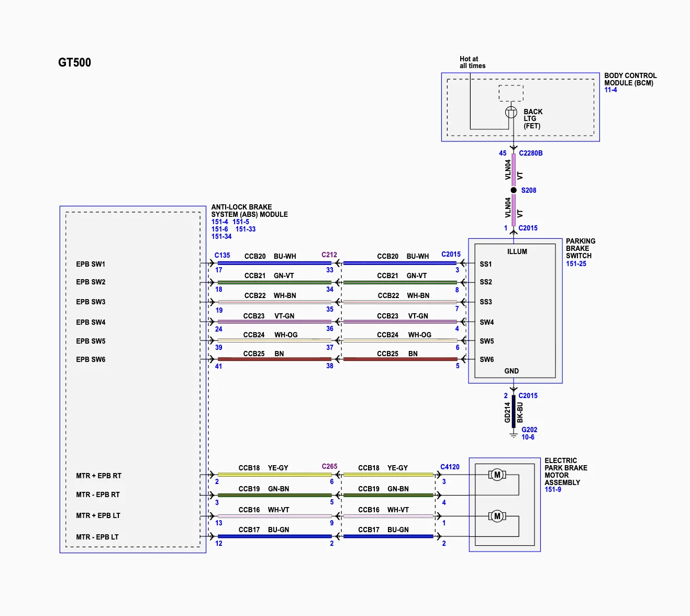
Task: Click pin number 38 at C212
Action: click(x=330, y=366)
